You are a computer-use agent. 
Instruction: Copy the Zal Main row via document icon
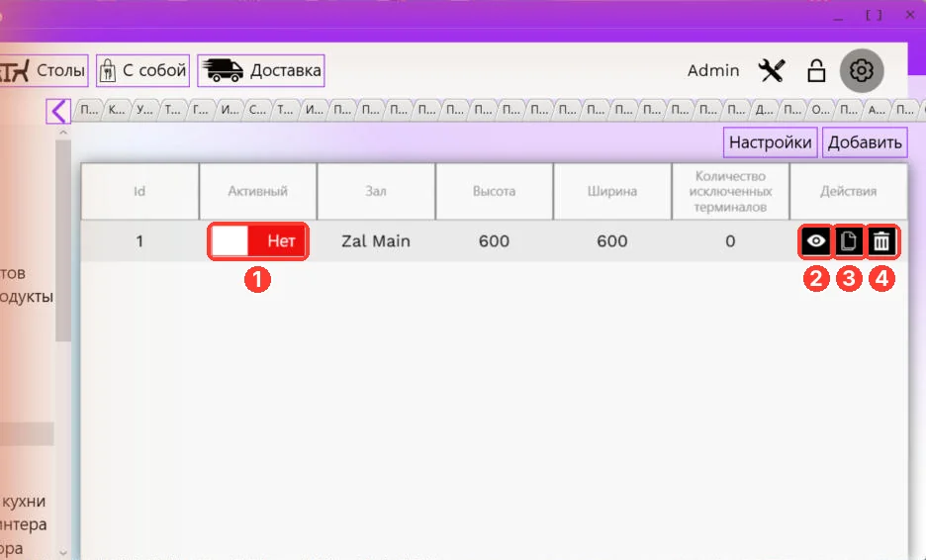point(849,241)
